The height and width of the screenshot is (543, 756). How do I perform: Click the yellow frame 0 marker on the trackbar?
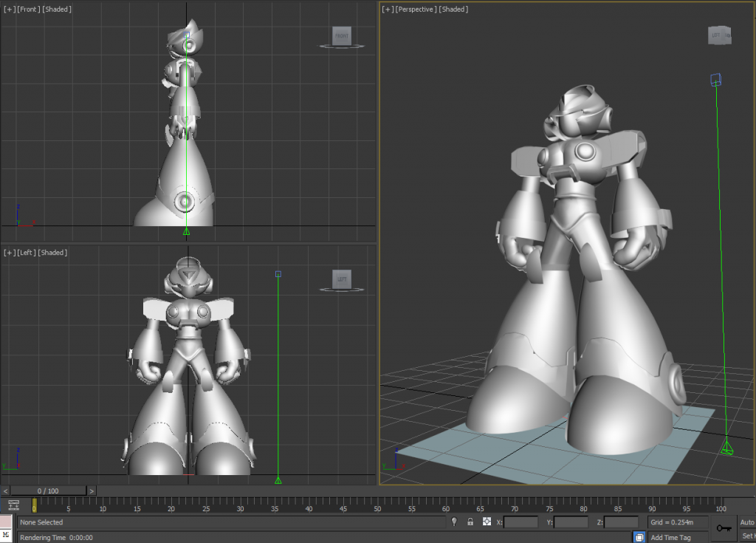[34, 505]
